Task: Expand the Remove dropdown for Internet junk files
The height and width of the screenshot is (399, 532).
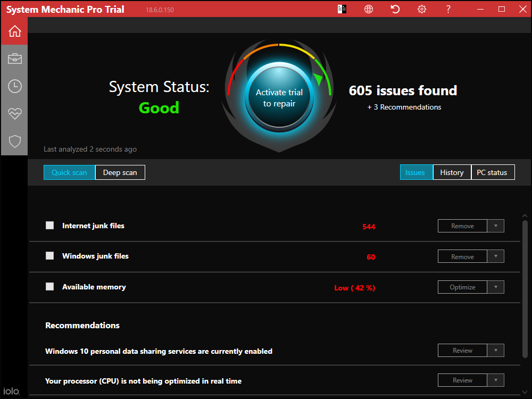Action: 496,226
